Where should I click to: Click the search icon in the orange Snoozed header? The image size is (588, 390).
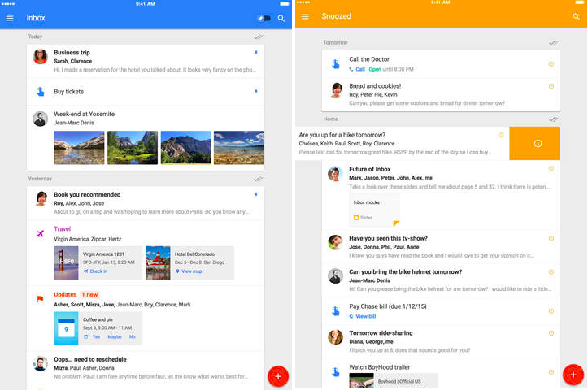click(x=574, y=17)
